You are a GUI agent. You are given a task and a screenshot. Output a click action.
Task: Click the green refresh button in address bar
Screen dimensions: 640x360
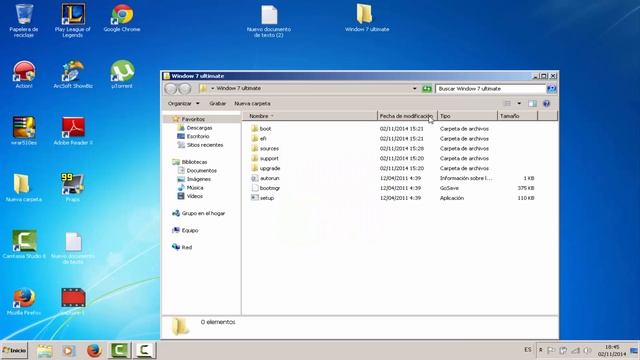(427, 89)
